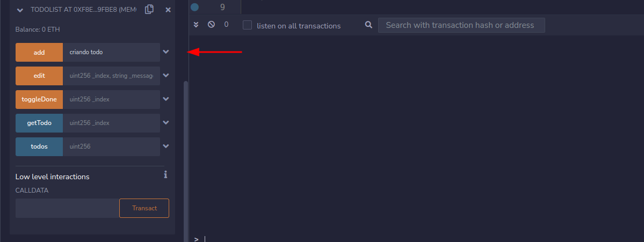Viewport: 644px width, 242px height.
Task: Toggle the terminal panel with double-chevron icon
Action: (196, 25)
